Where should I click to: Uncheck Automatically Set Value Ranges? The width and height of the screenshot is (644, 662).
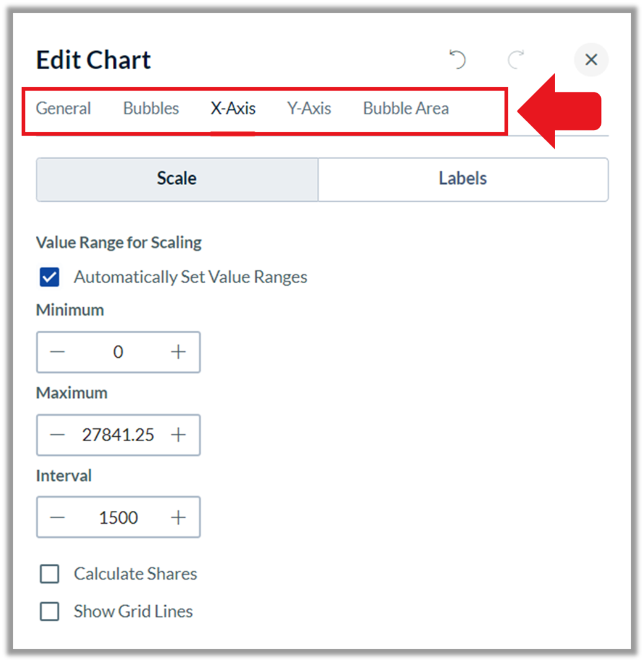49,277
